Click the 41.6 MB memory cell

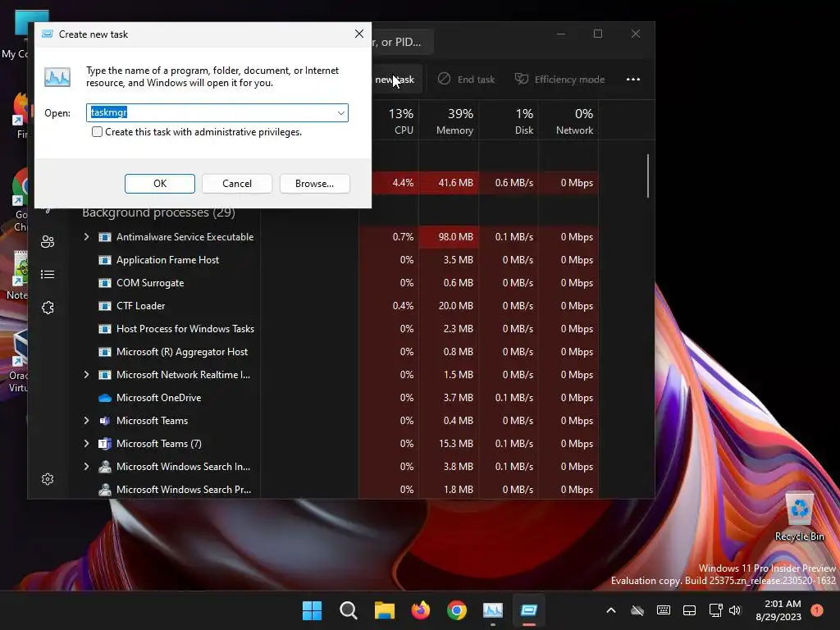tap(449, 183)
